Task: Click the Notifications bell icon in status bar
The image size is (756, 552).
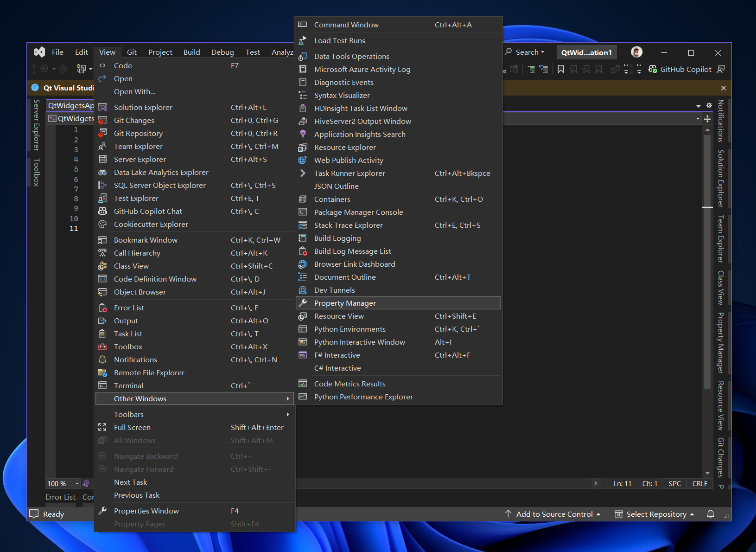Action: pyautogui.click(x=710, y=514)
